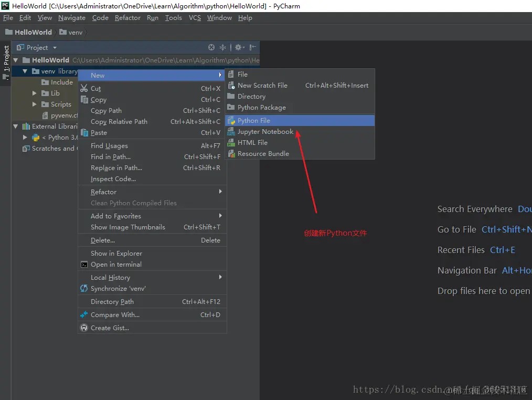Screen dimensions: 532x400
Task: Click the Scratches and Consoles icon
Action: 26,149
